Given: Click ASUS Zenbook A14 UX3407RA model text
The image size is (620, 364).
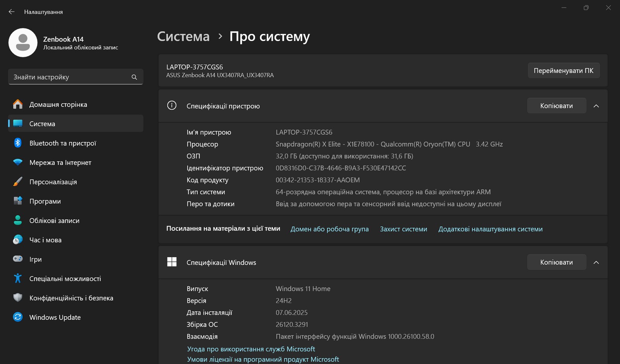Looking at the screenshot, I should click(x=220, y=75).
